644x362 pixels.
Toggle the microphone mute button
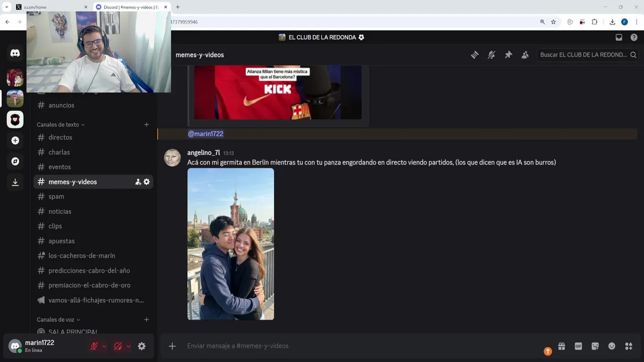point(94,346)
